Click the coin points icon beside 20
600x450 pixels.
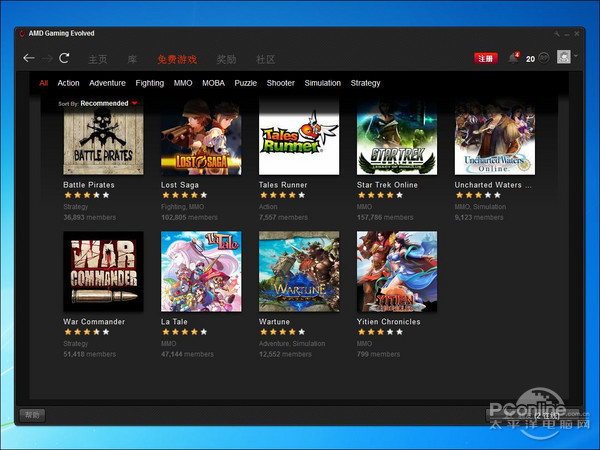pos(543,58)
